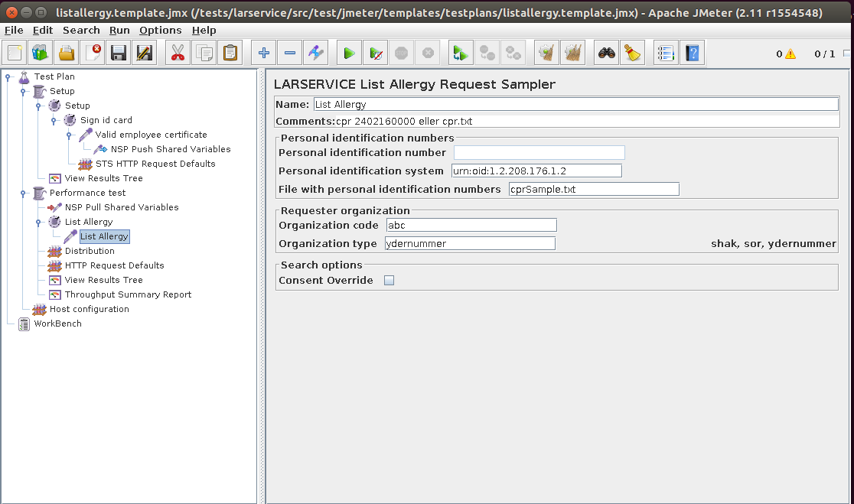Click the Save (floppy disk) toolbar icon

click(x=119, y=54)
